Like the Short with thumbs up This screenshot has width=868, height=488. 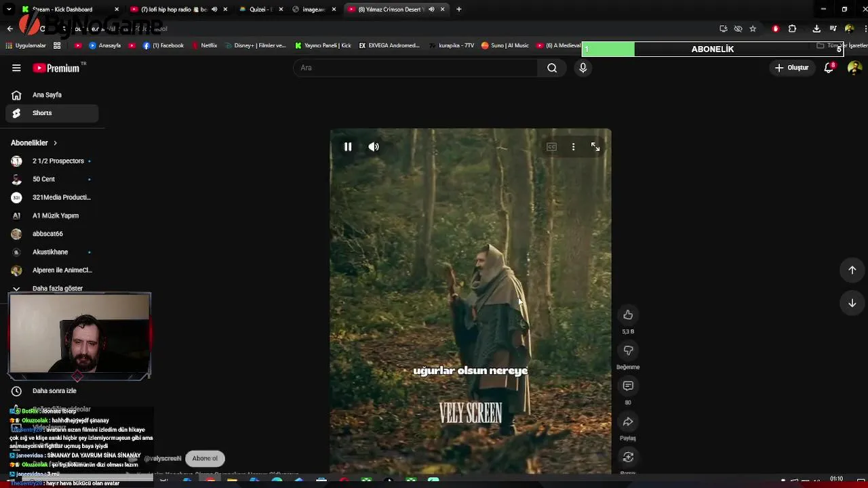coord(628,314)
